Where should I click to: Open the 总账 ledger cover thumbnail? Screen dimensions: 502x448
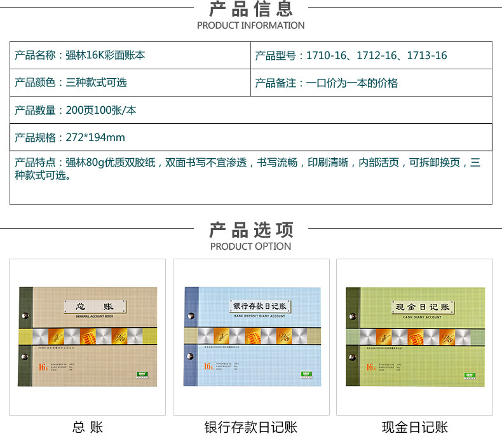88,337
